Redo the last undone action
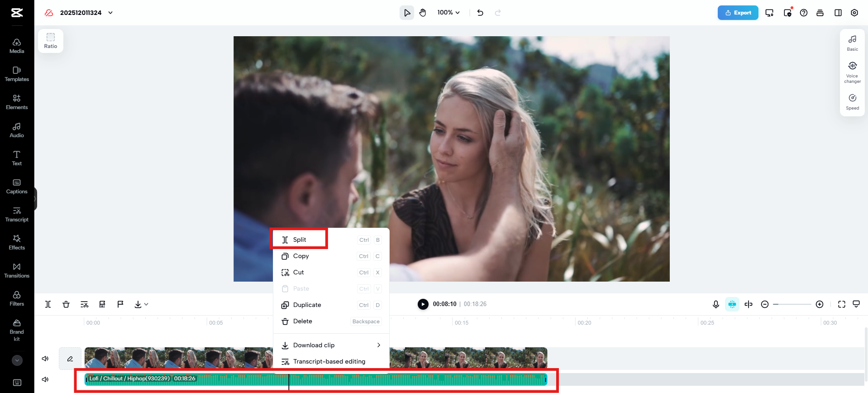This screenshot has width=868, height=393. tap(498, 13)
